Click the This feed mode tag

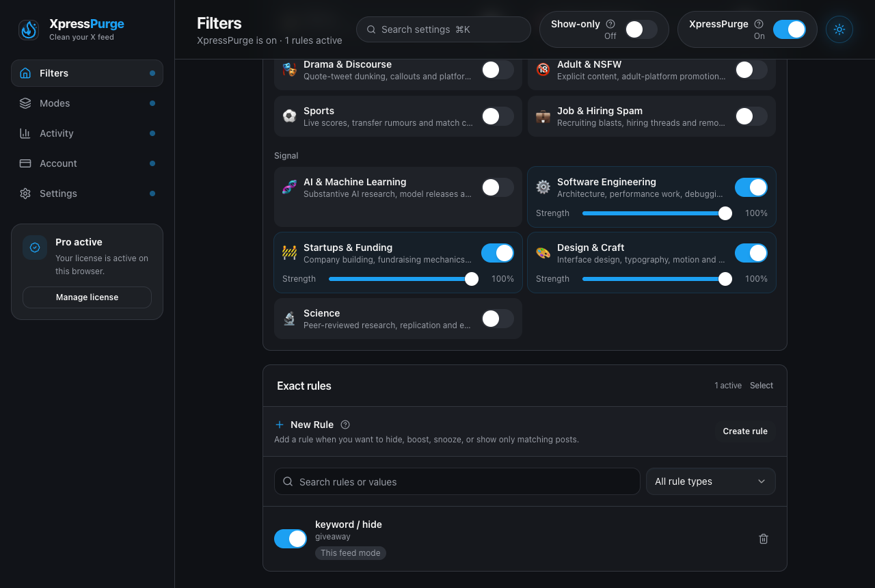pos(351,553)
